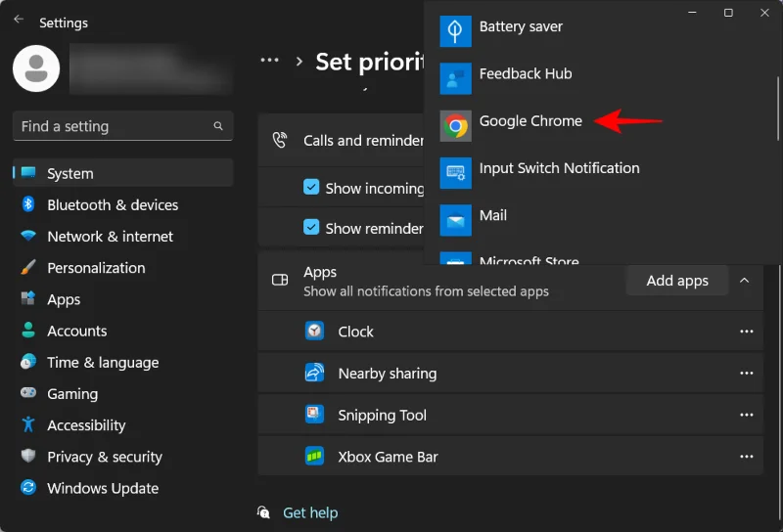Screen dimensions: 783x532
Task: Click the Gaming controller icon
Action: coord(28,393)
